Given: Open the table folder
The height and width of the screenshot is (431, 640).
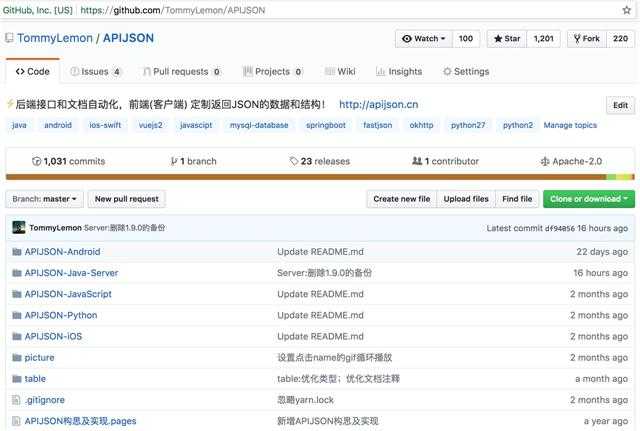Looking at the screenshot, I should coord(35,379).
